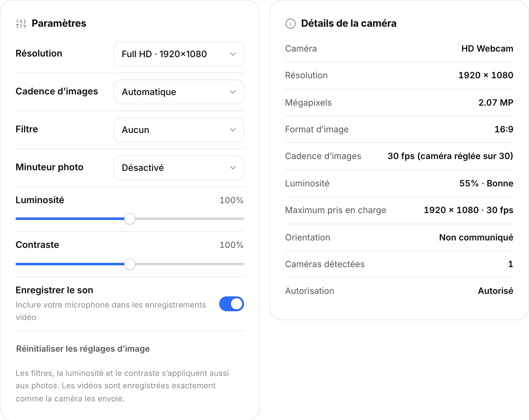Viewport: 529px width, 420px height.
Task: Click Réinitialiser les réglages d'image
Action: point(83,349)
